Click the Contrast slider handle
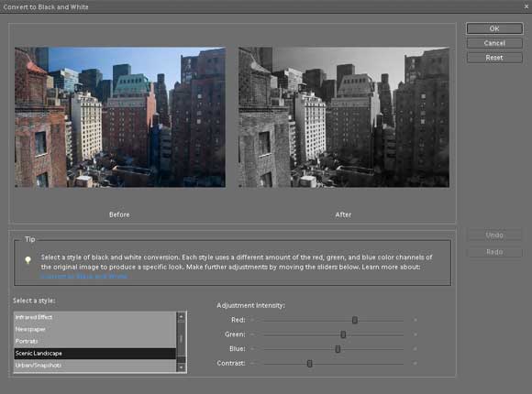Viewport: 532px width, 394px height. point(309,364)
